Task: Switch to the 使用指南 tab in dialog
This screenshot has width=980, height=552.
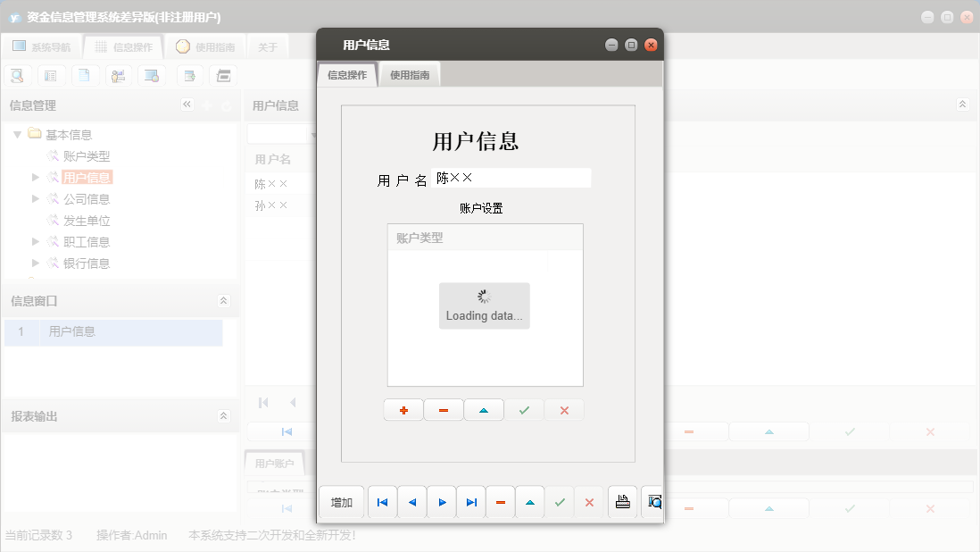Action: (x=409, y=74)
